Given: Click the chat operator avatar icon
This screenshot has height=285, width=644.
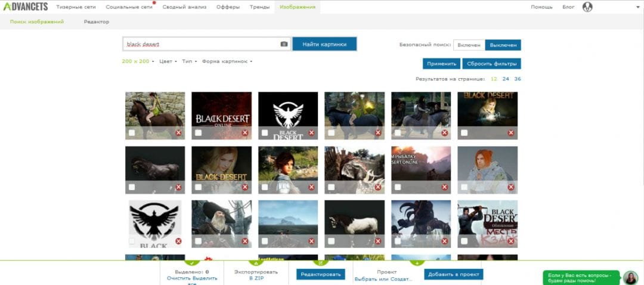Looking at the screenshot, I should 630,277.
